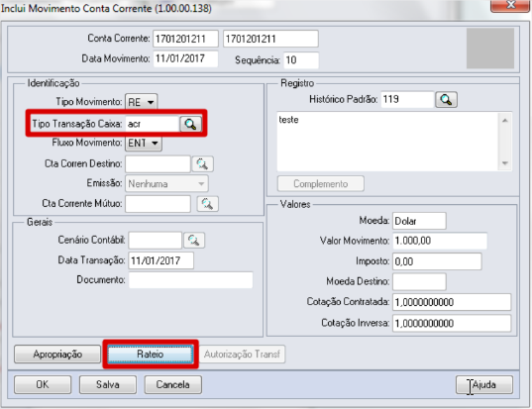Click the Cta Corrente Mútuo input field

point(158,204)
